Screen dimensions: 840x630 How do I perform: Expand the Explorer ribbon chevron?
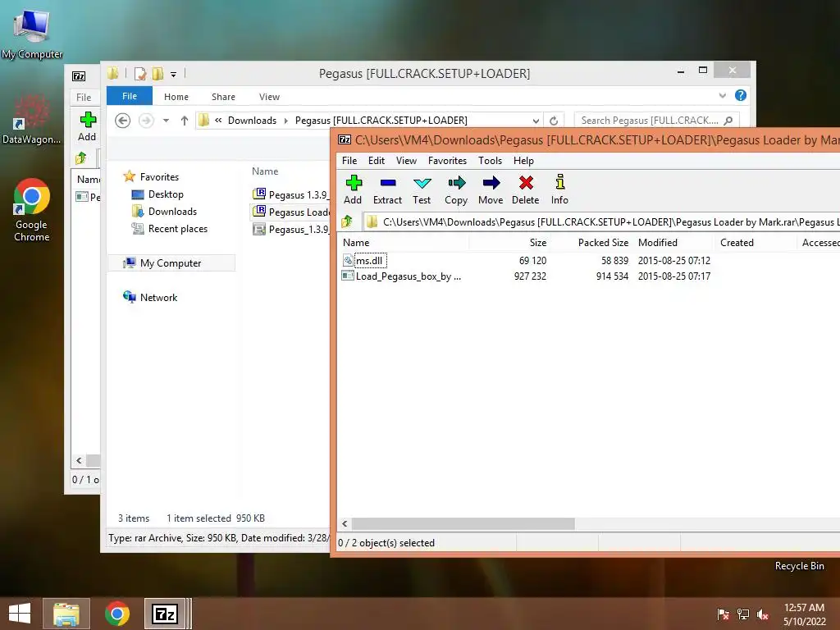pos(722,96)
